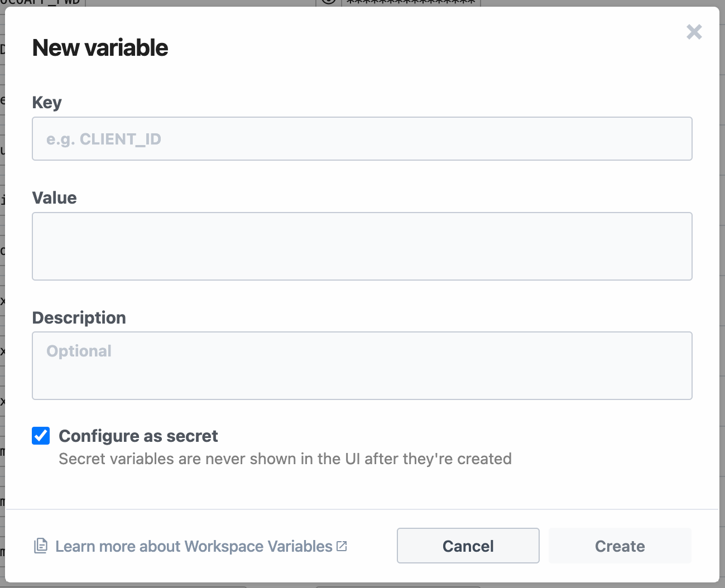Click the partially hidden eye icon behind dialog
725x588 pixels.
tap(329, 2)
